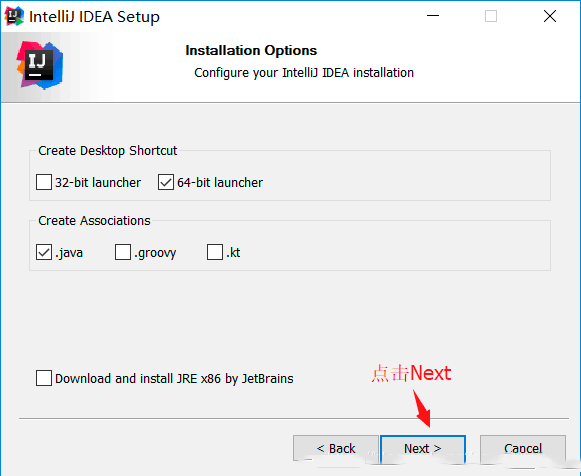
Task: Click the "Create Associations" group label
Action: click(94, 221)
